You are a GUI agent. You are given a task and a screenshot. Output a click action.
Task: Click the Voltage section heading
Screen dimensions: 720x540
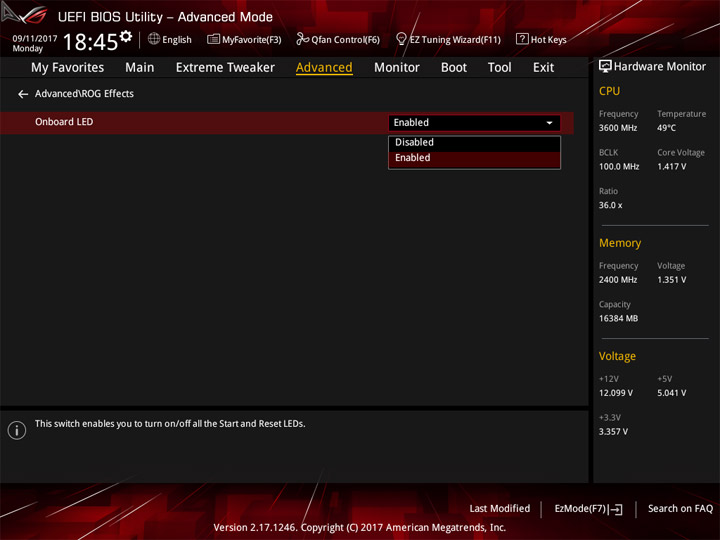[617, 357]
